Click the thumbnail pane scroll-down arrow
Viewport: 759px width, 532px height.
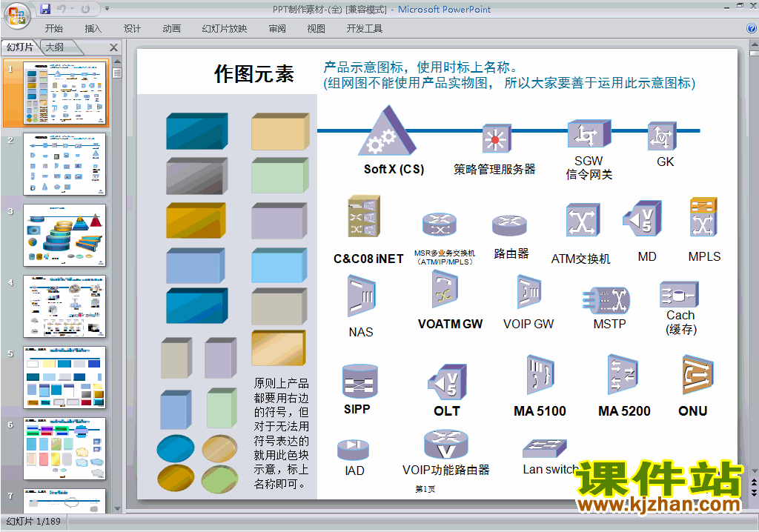[x=117, y=509]
